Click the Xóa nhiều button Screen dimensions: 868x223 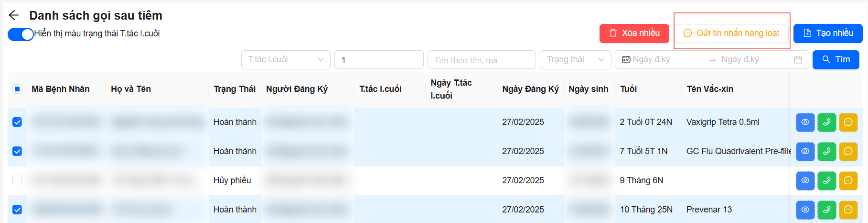coord(634,33)
